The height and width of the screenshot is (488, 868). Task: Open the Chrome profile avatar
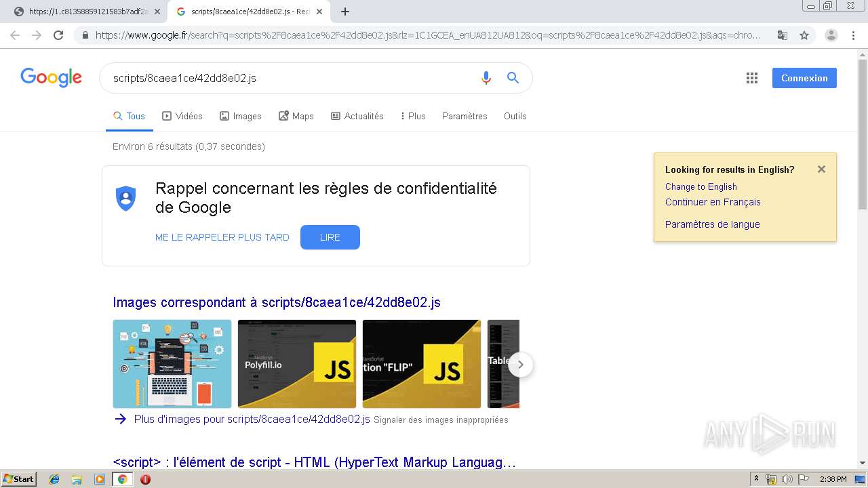tap(831, 35)
